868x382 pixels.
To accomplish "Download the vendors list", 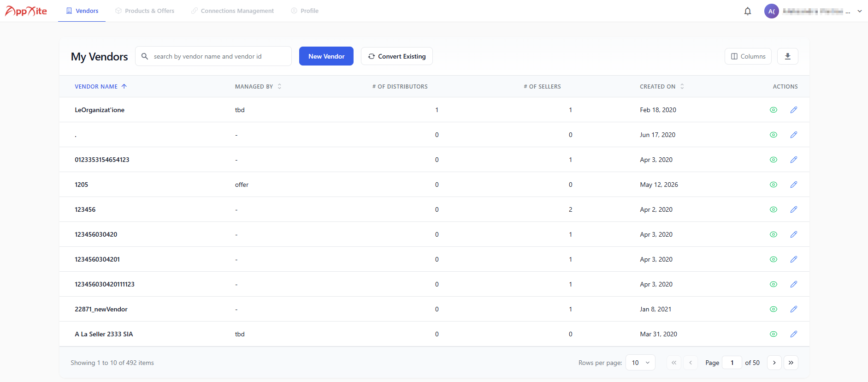I will click(x=788, y=56).
